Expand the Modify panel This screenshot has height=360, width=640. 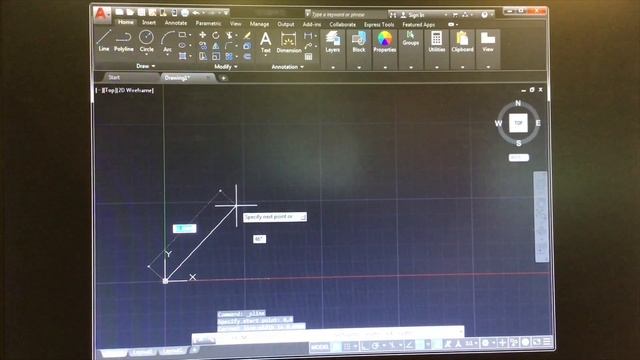pyautogui.click(x=225, y=67)
